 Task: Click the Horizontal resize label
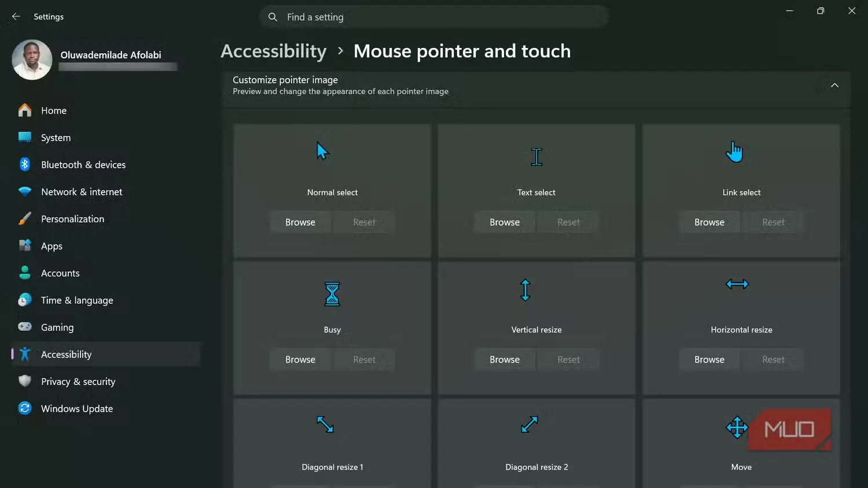(741, 330)
